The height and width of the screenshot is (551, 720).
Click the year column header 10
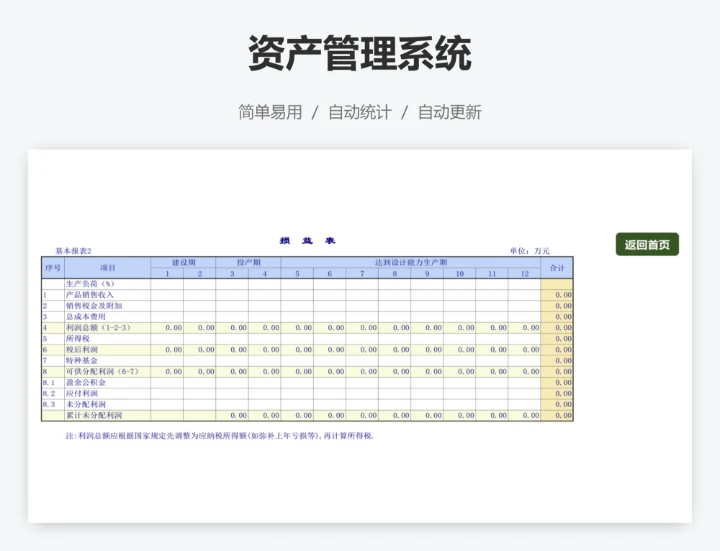[x=460, y=274]
